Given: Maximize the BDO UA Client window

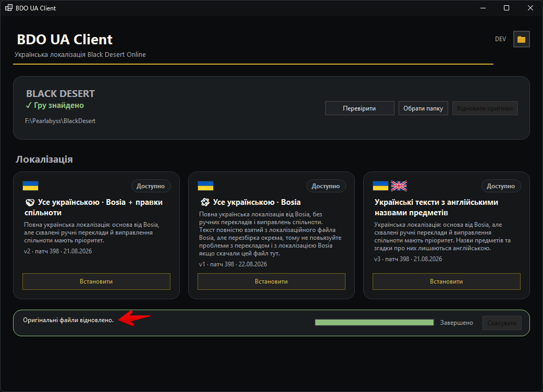Looking at the screenshot, I should coord(507,8).
